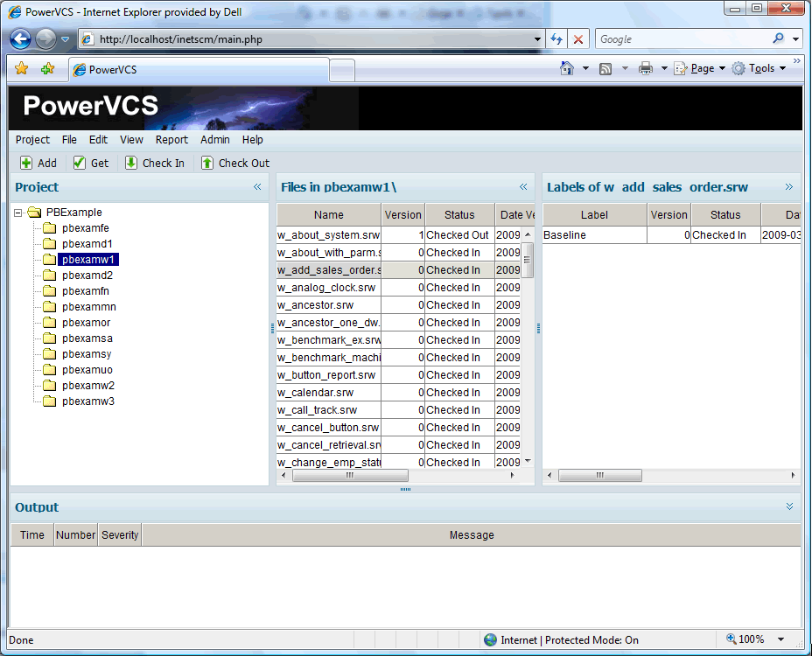
Task: Click the zoom level magnifier icon
Action: click(x=731, y=639)
